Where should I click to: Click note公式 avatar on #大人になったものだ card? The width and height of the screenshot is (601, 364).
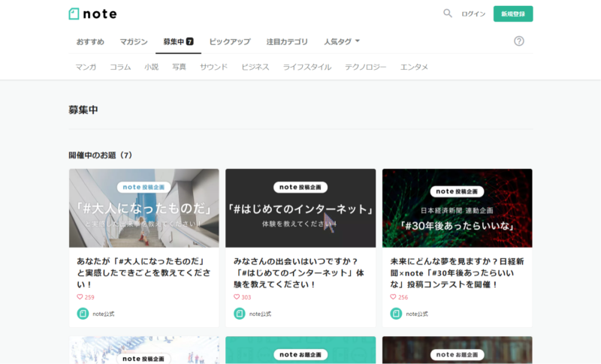click(x=83, y=314)
